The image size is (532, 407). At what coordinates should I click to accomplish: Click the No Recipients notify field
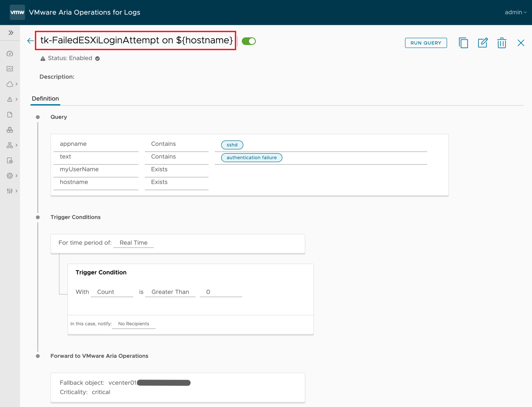134,324
